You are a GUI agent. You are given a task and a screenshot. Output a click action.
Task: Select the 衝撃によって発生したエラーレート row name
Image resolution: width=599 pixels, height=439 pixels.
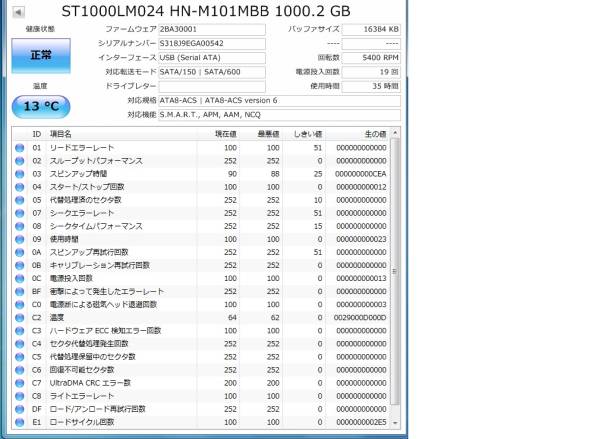107,292
